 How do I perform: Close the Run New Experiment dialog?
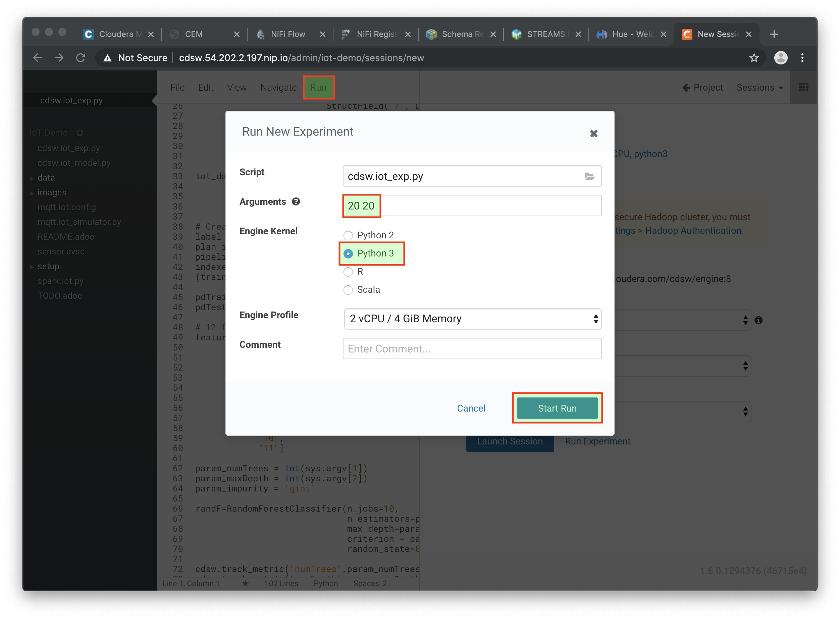click(593, 133)
